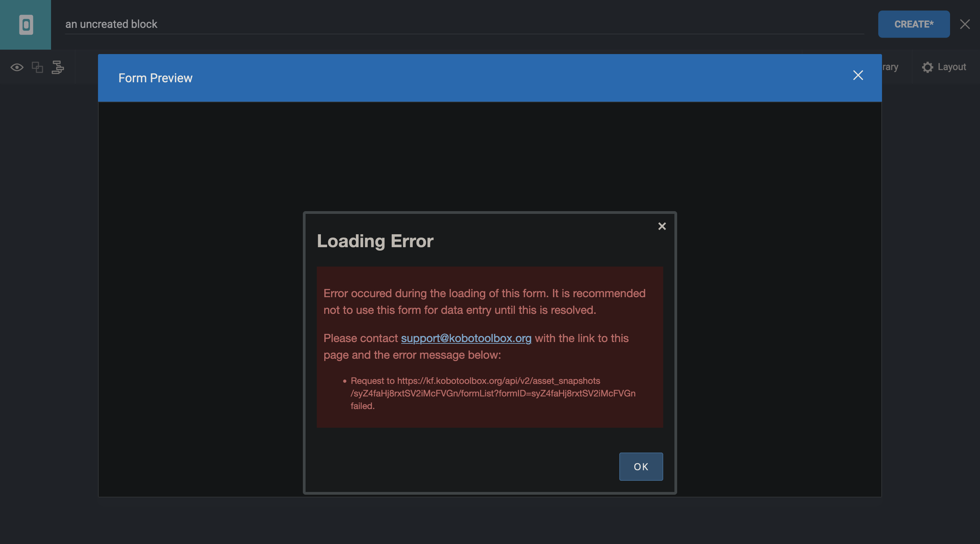Click the word "failed." in error message
The height and width of the screenshot is (544, 980).
(x=362, y=406)
